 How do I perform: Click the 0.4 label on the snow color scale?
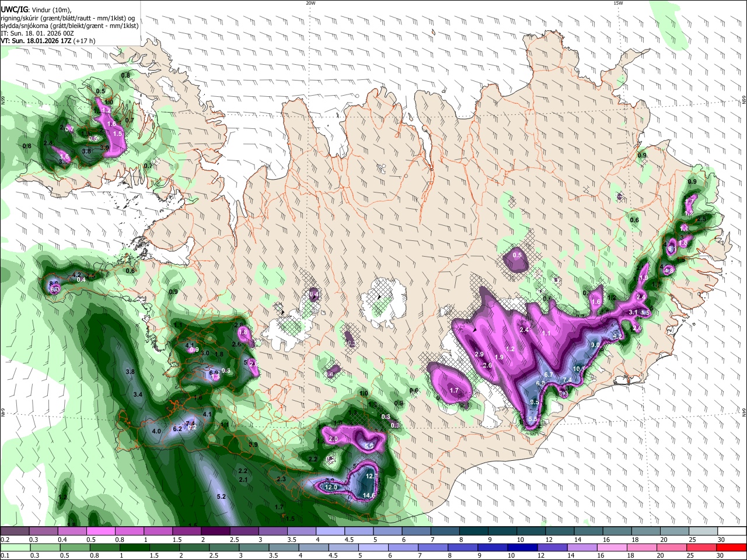pos(62,540)
